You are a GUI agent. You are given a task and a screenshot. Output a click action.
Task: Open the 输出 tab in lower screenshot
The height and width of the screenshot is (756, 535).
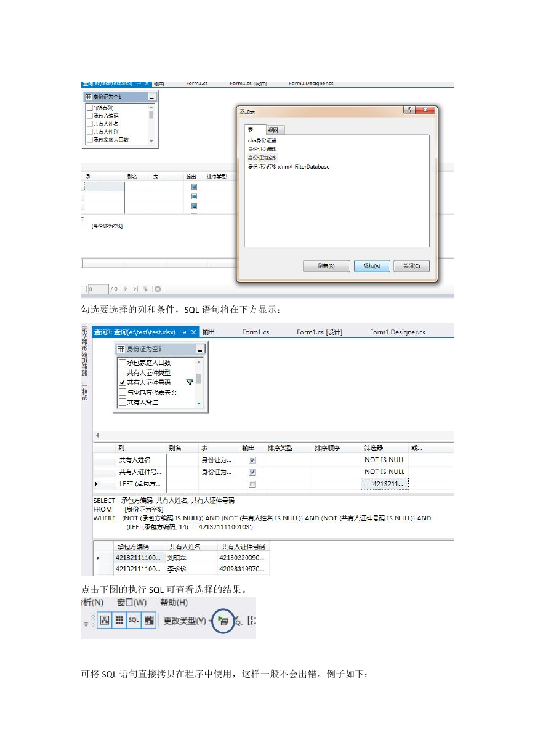208,332
